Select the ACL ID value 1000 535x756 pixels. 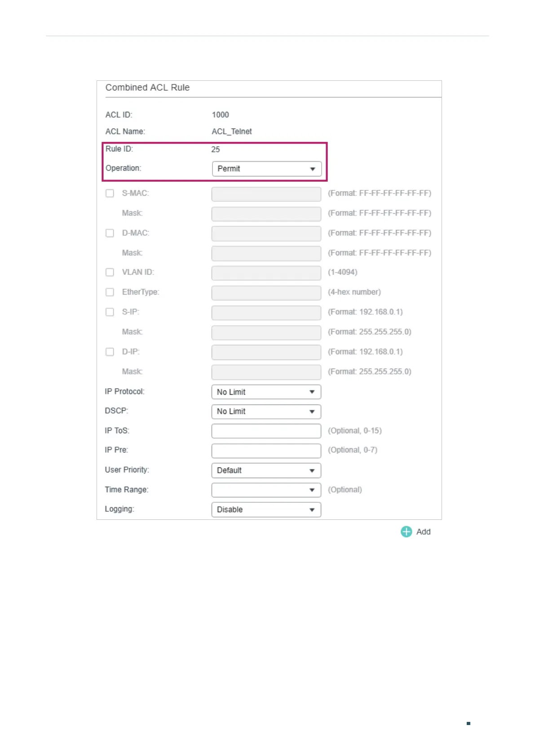pyautogui.click(x=220, y=115)
